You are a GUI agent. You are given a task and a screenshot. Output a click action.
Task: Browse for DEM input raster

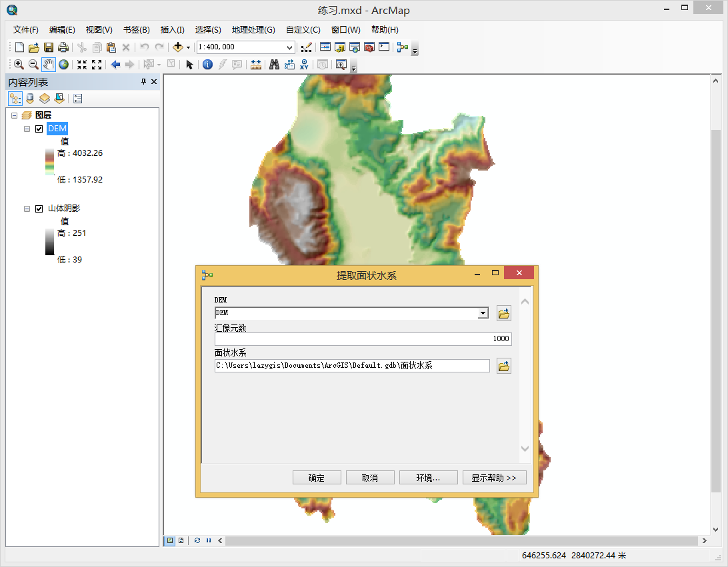[504, 314]
